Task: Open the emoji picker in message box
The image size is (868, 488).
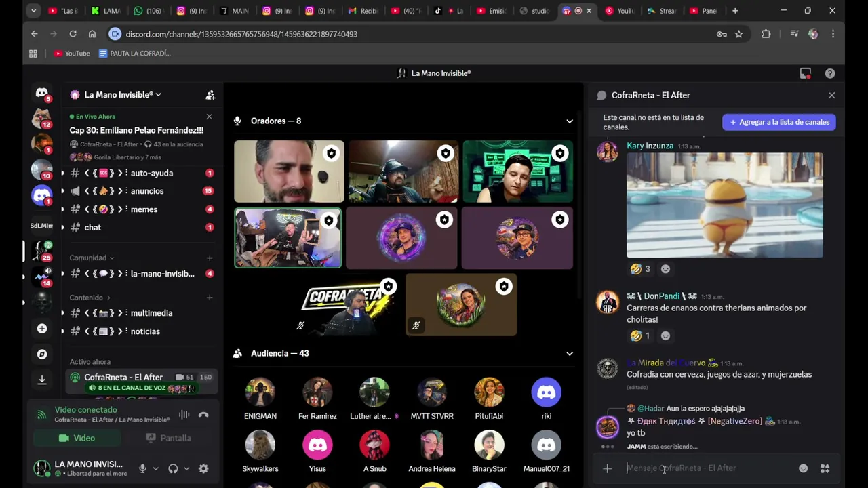Action: point(803,468)
